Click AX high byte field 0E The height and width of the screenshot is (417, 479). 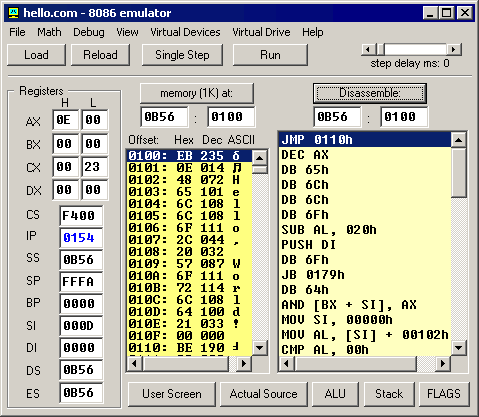(x=65, y=120)
